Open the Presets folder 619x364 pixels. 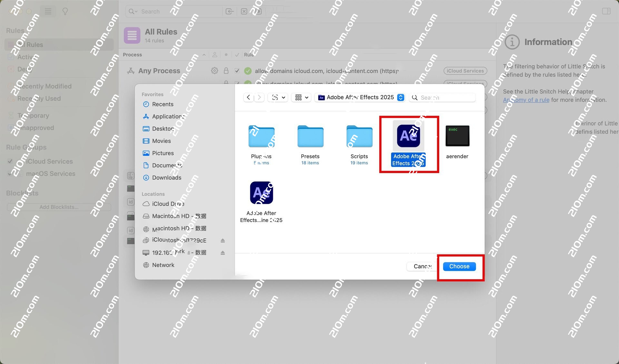point(310,136)
